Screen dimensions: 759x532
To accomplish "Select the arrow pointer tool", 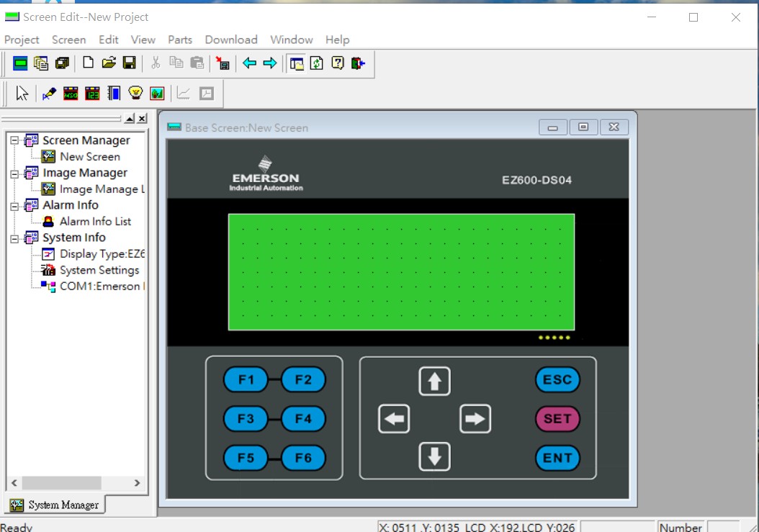I will pos(22,94).
